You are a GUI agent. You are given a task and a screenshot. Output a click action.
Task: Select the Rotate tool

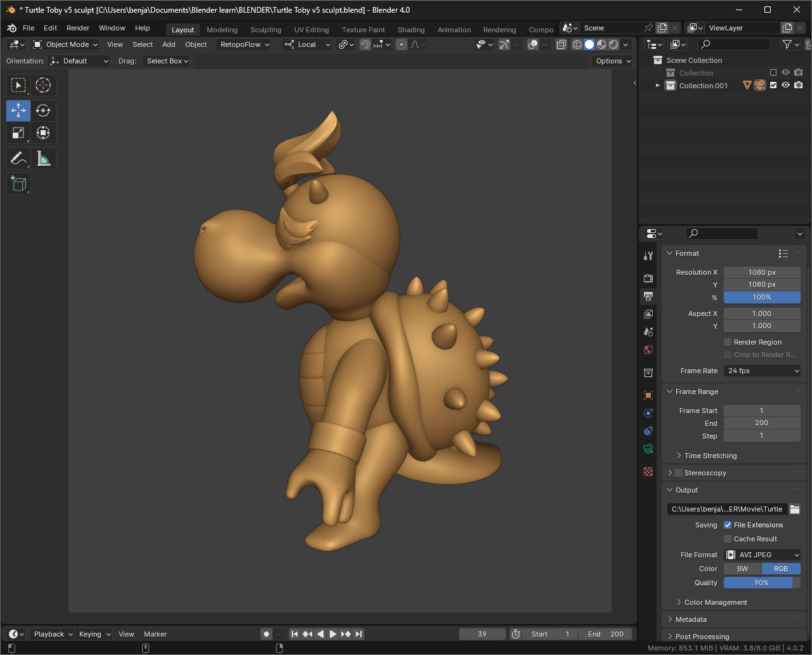pyautogui.click(x=43, y=110)
